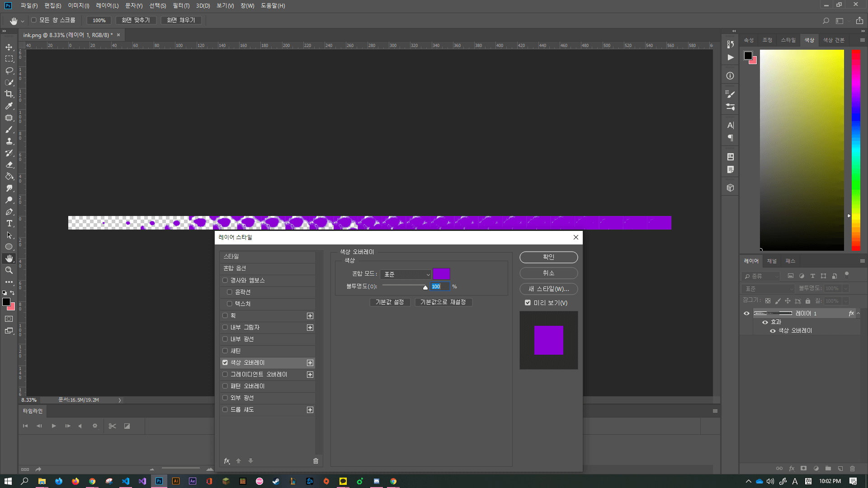
Task: Uncheck the 미리 보기 preview checkbox
Action: coord(528,303)
